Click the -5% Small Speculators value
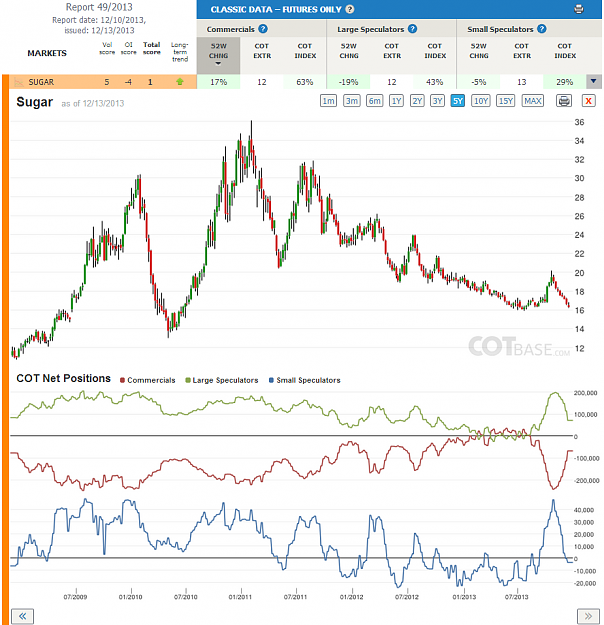 [478, 82]
